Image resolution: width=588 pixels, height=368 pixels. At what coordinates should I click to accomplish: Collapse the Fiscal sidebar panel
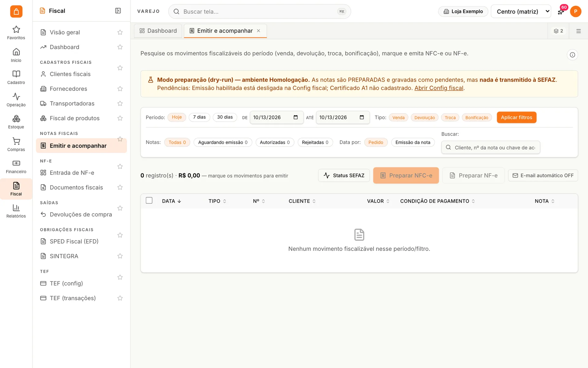[x=118, y=11]
